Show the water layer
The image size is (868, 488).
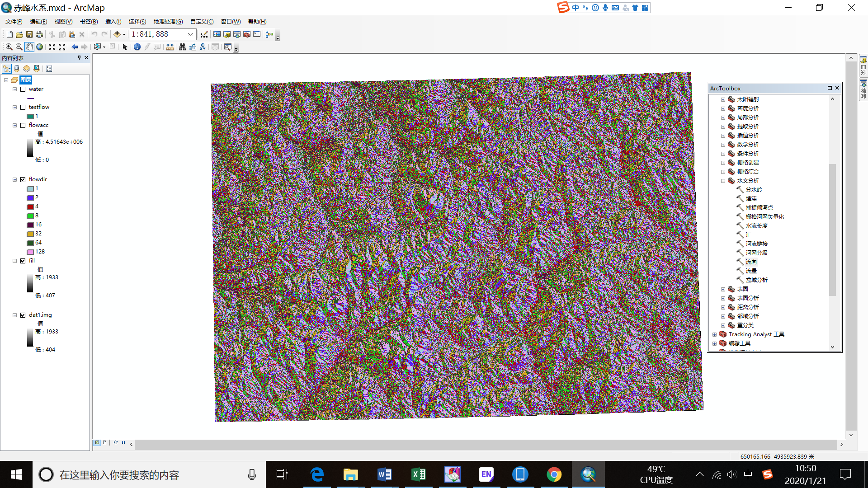pyautogui.click(x=23, y=89)
